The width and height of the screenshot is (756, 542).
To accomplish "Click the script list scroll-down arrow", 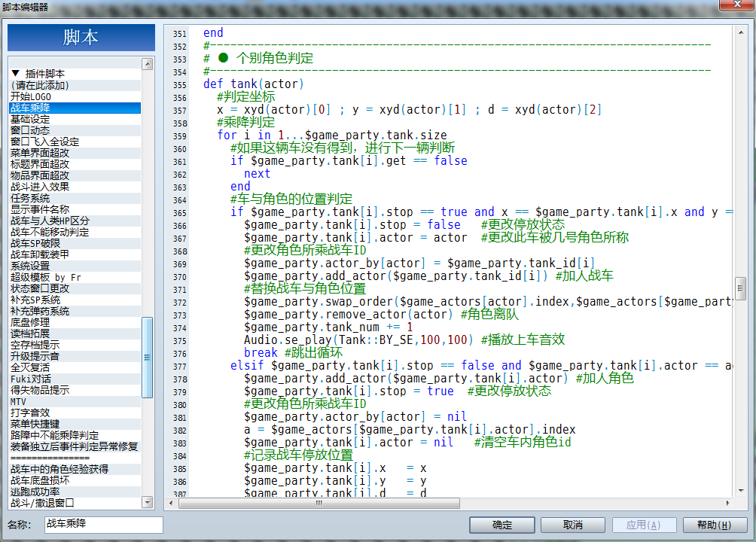I will click(148, 502).
